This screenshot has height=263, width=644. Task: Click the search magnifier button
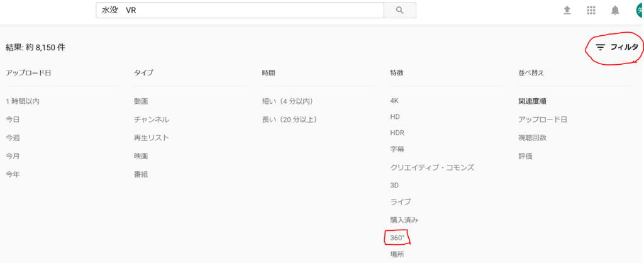(399, 10)
